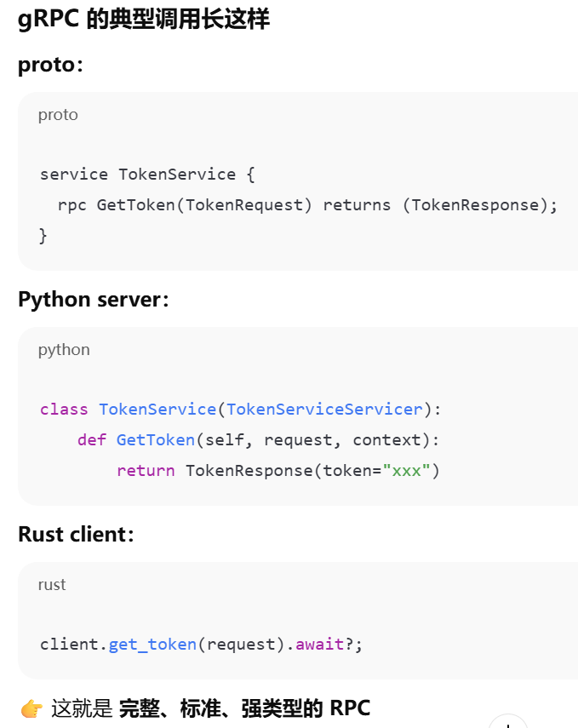578x728 pixels.
Task: Click the "proto" language label in code block
Action: click(58, 115)
